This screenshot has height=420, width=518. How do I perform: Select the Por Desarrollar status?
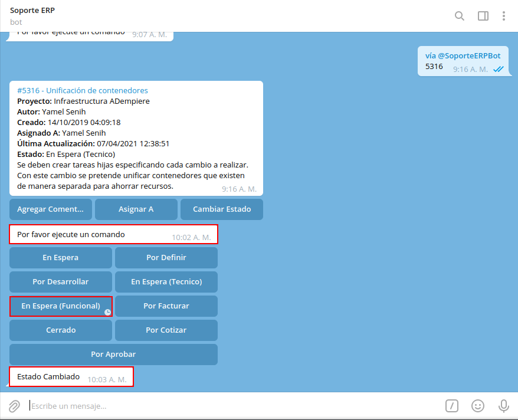click(x=60, y=282)
